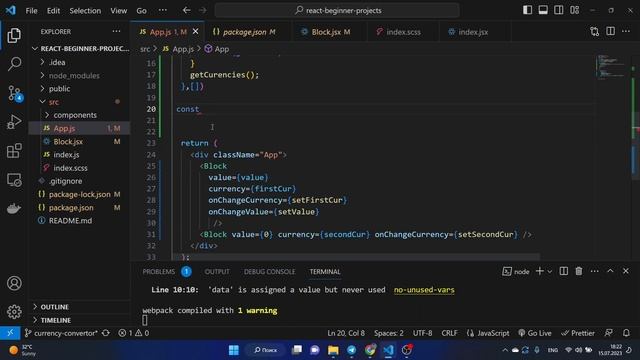Open the Manage gear menu

pyautogui.click(x=14, y=311)
